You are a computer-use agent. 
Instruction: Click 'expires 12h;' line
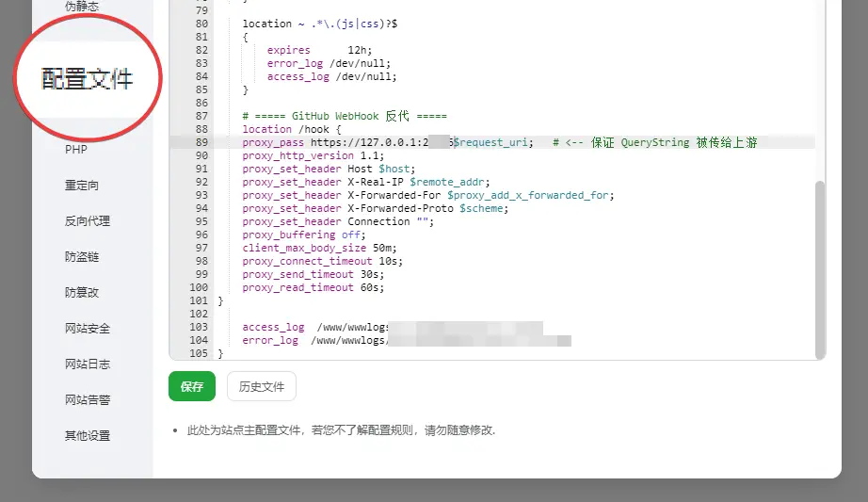[x=319, y=50]
